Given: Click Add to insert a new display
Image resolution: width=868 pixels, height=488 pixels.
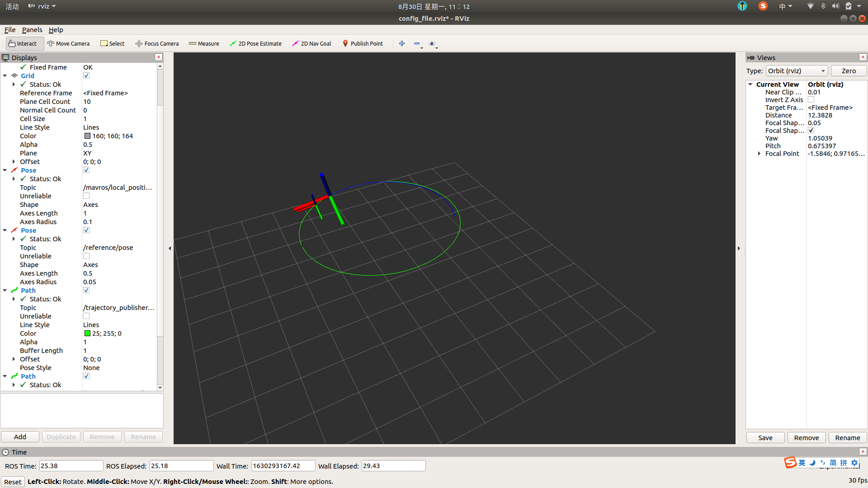Looking at the screenshot, I should point(20,436).
